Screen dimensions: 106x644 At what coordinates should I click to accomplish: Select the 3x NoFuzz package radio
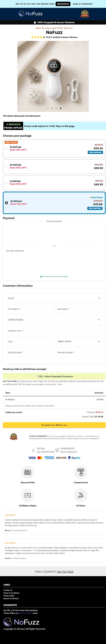(6, 148)
